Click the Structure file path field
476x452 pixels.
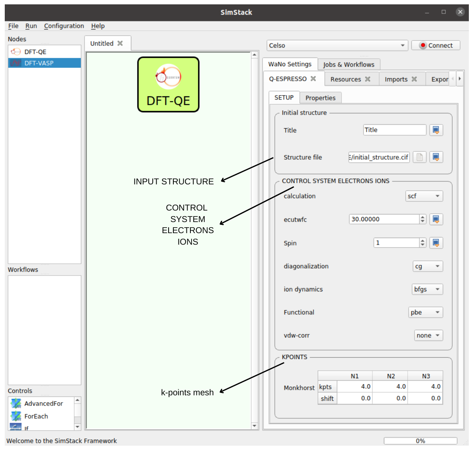(379, 157)
